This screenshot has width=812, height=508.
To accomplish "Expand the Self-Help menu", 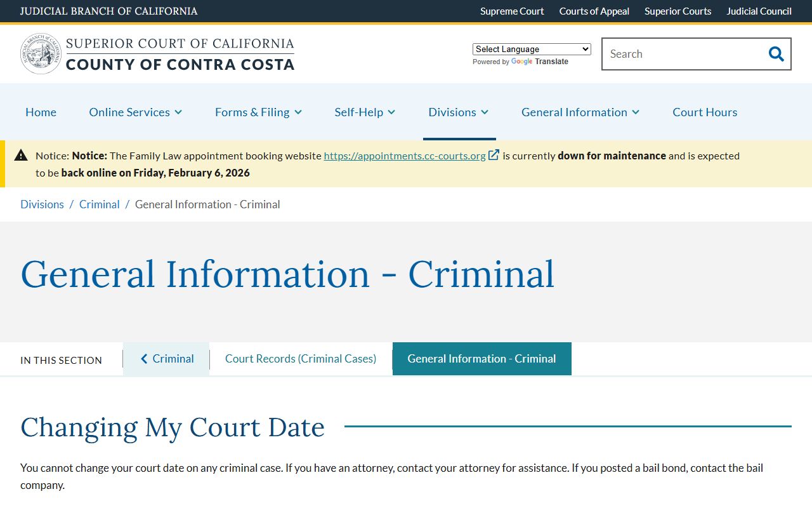I will click(x=365, y=112).
